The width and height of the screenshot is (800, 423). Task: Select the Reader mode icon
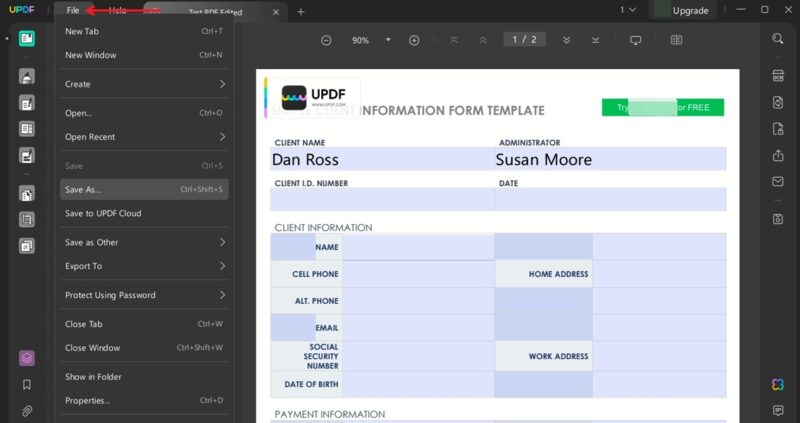click(27, 38)
